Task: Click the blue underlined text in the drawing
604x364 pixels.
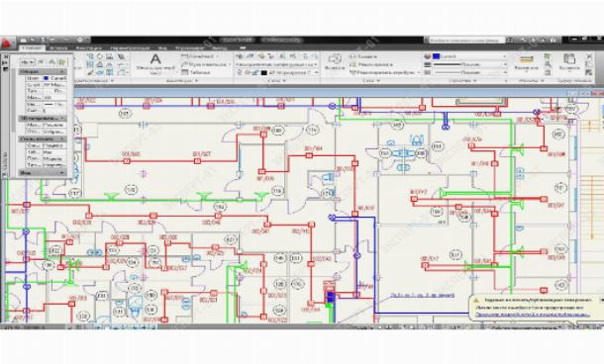Action: pyautogui.click(x=422, y=295)
